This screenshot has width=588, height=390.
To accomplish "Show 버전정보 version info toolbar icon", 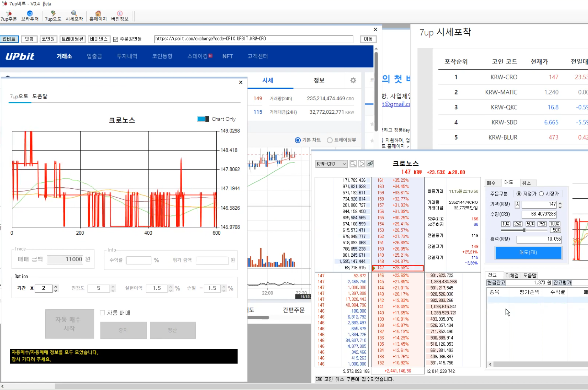I will [120, 16].
